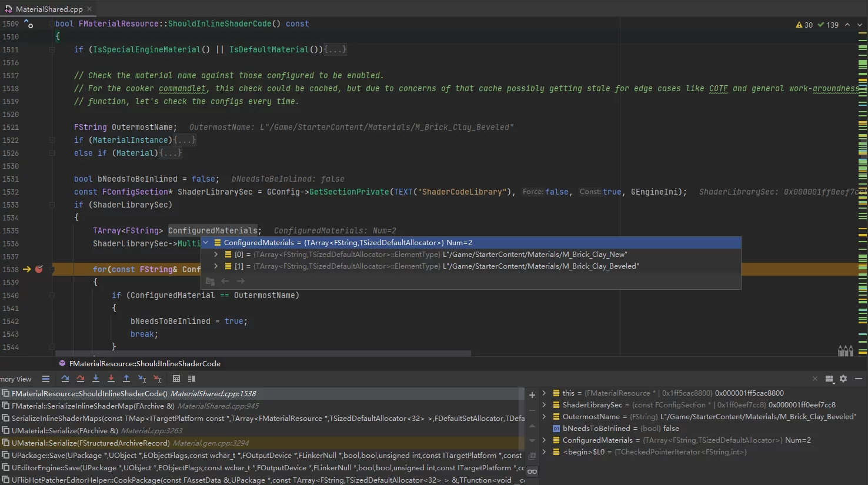Click the New Watch plus icon
Viewport: 868px width, 485px height.
coord(532,395)
